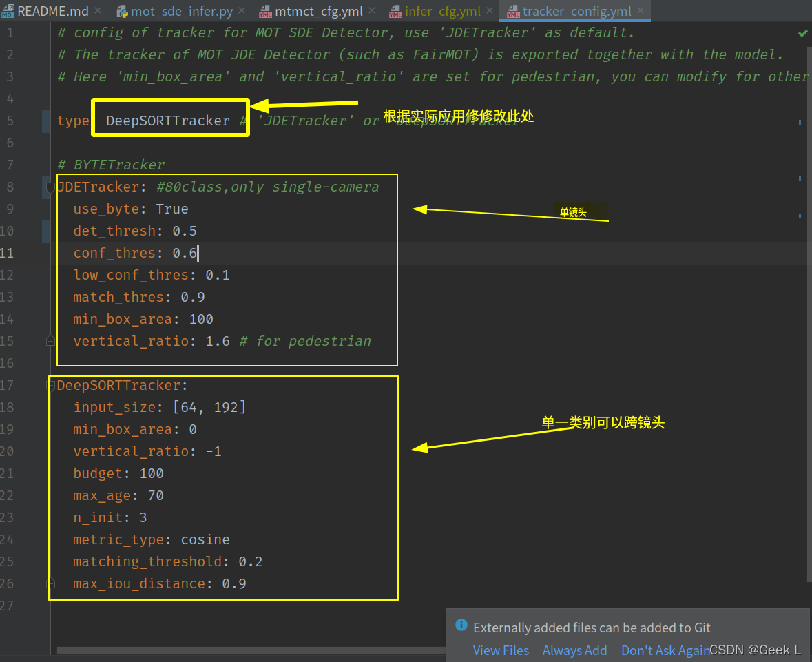Click the 'JDETracker:' key at line 8

pos(101,187)
